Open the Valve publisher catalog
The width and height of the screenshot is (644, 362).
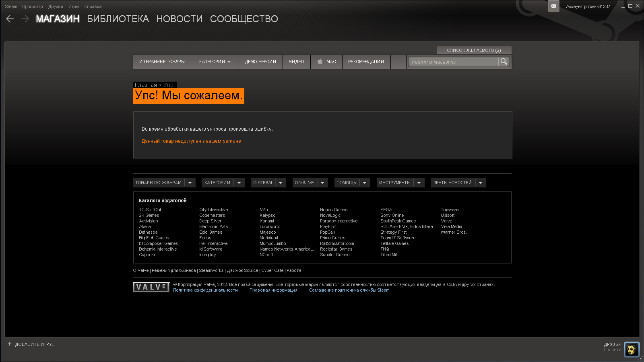446,221
